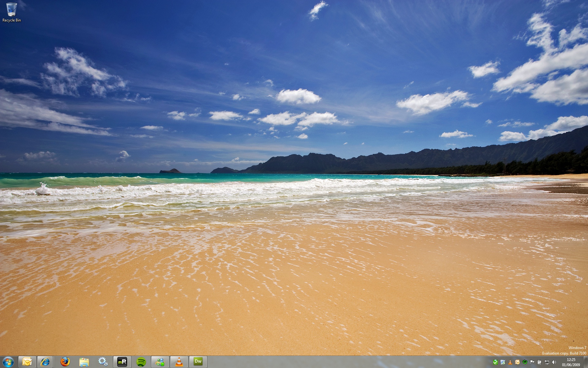Open the volume speaker control
This screenshot has height=368, width=588.
point(554,362)
